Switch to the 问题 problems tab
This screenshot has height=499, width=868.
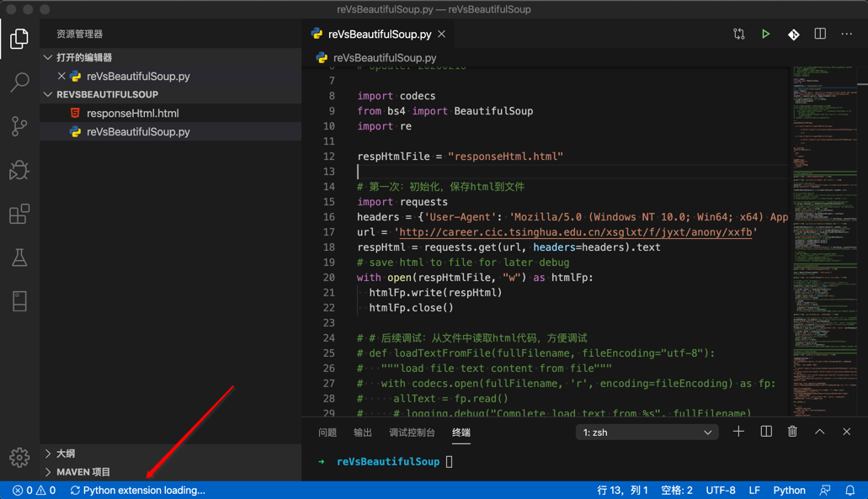point(327,433)
